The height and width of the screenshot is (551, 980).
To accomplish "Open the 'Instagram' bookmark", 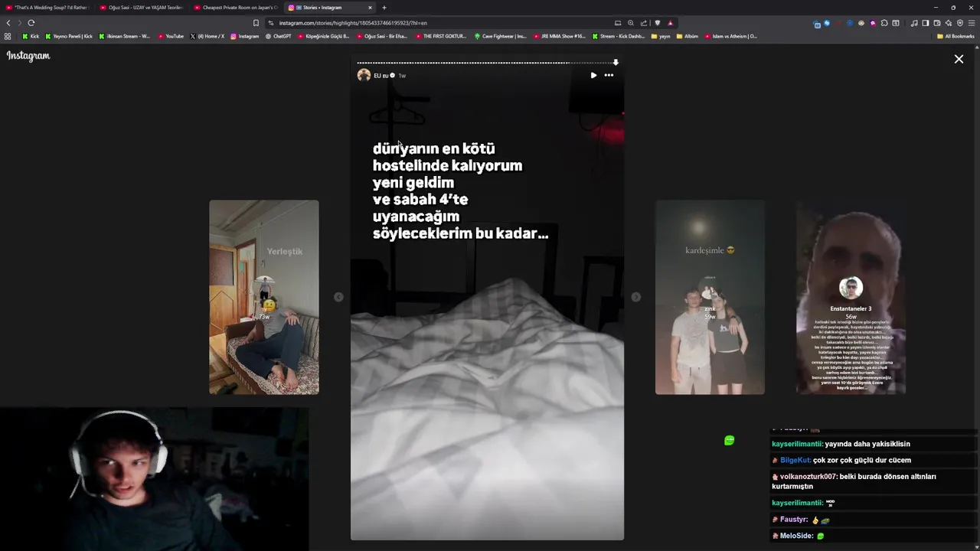I will coord(245,36).
